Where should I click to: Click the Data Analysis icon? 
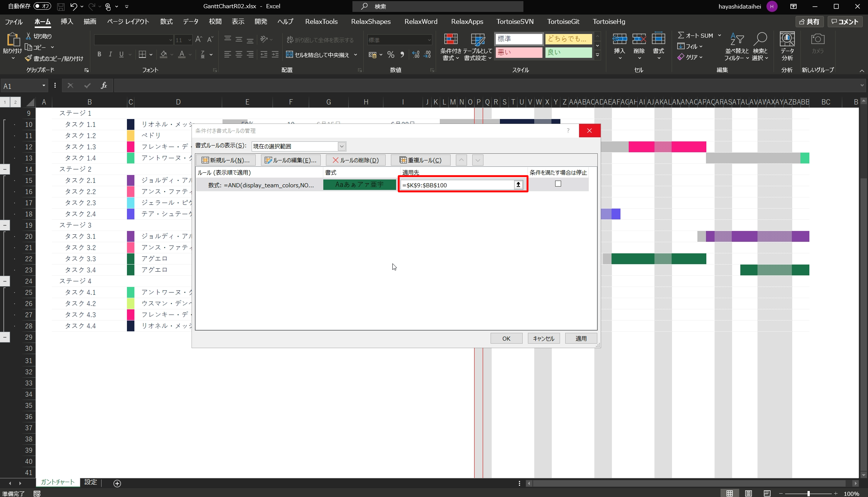click(x=787, y=40)
